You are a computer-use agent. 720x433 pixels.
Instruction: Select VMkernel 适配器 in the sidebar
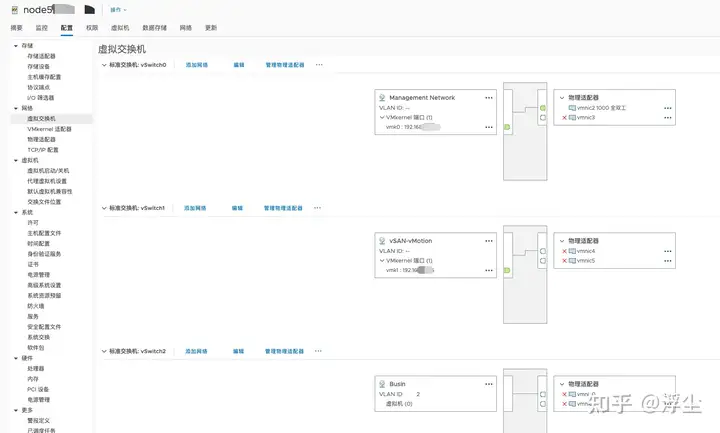(50, 129)
